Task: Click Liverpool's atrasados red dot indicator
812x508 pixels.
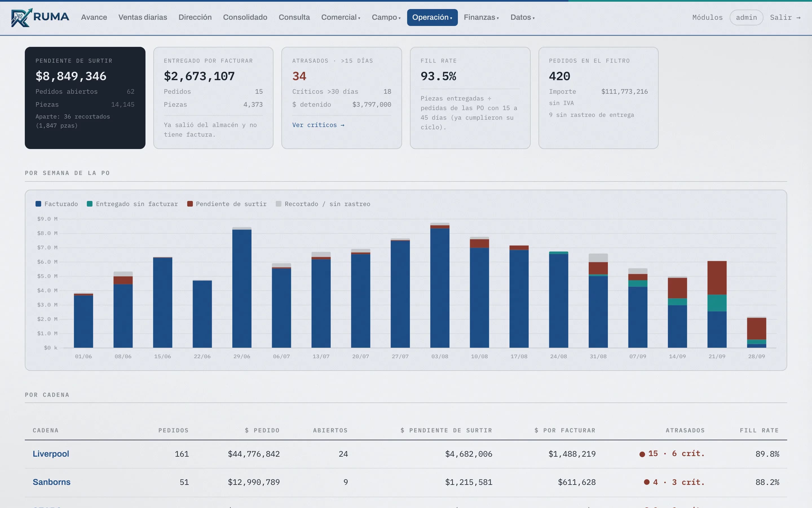Action: click(642, 454)
